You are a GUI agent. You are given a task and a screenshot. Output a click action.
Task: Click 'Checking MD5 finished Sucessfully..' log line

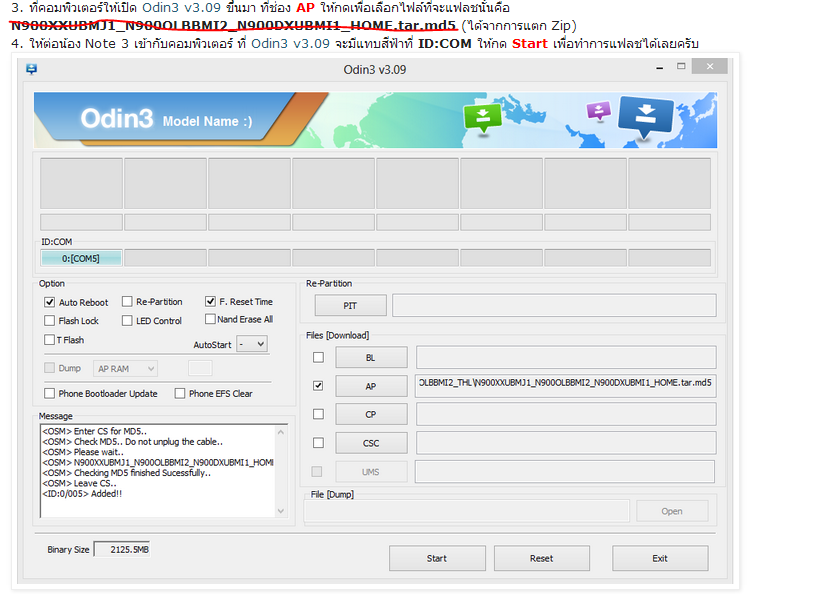coord(127,473)
